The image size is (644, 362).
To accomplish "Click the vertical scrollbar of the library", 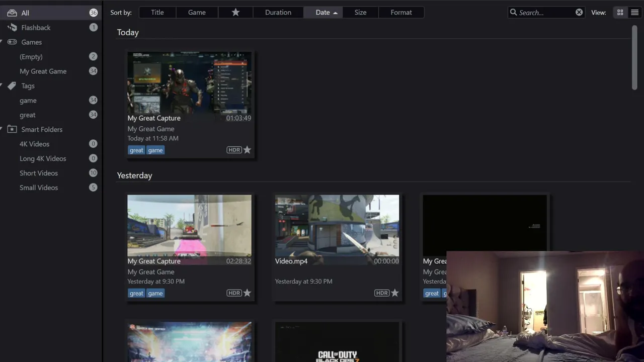I will tap(634, 58).
